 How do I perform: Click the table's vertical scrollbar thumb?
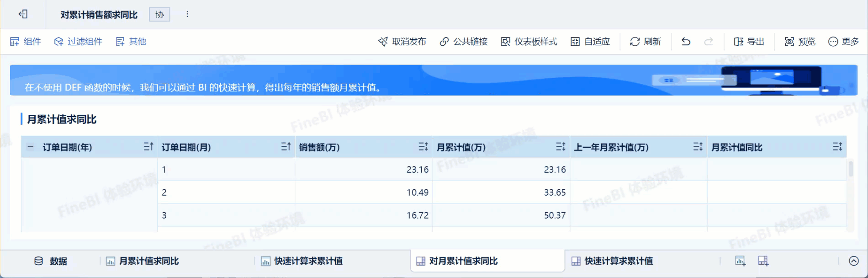click(x=851, y=169)
